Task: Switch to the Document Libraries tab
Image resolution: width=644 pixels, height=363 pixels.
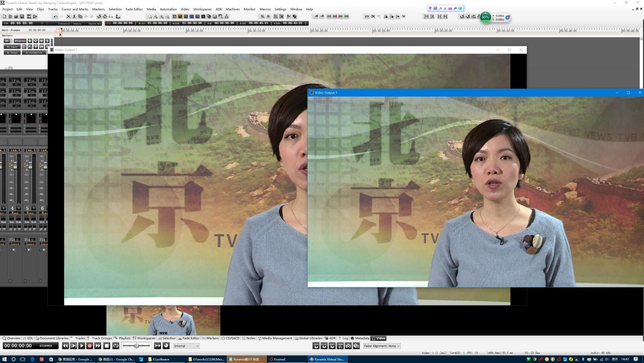Action: click(52, 338)
